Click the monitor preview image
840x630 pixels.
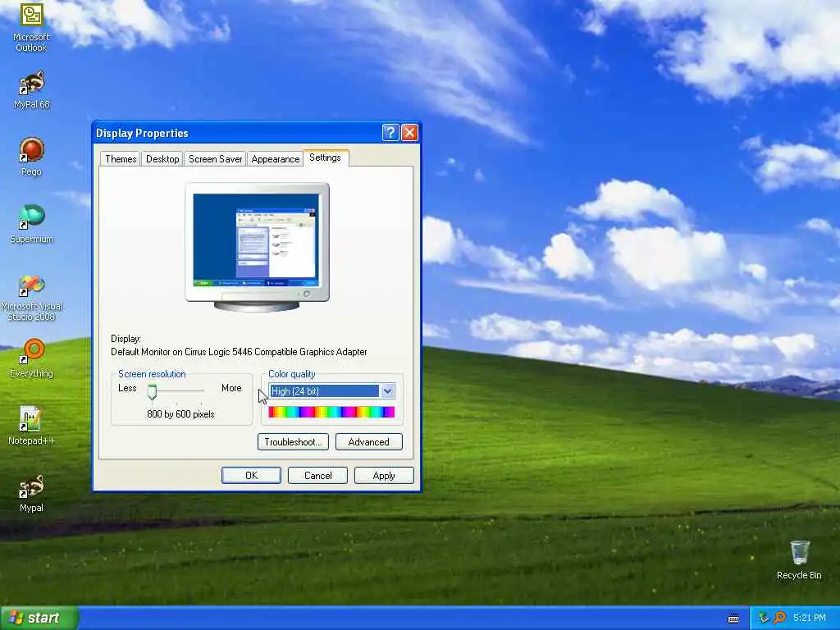pyautogui.click(x=257, y=247)
